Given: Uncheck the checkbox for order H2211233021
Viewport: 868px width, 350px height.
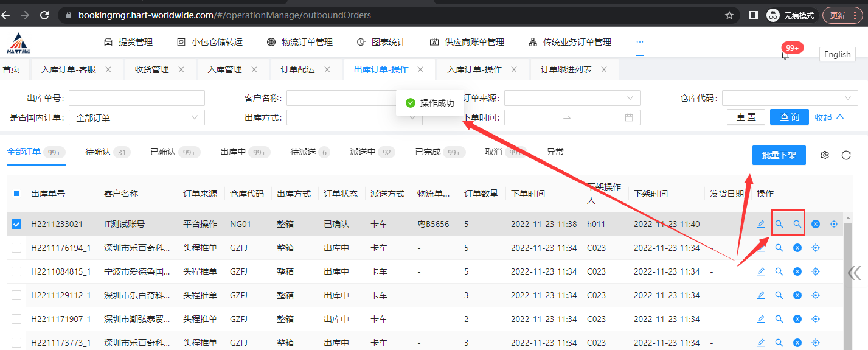Looking at the screenshot, I should point(16,224).
